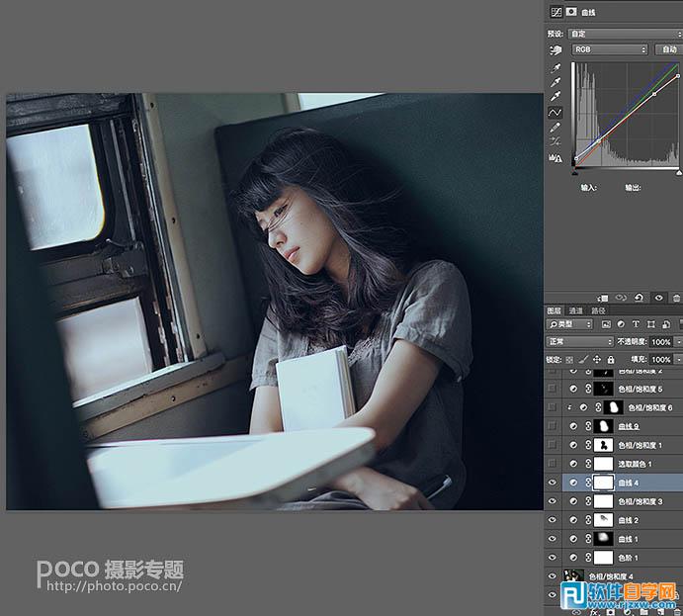The image size is (683, 616).
Task: Select the pencil draw-curve tool
Action: click(x=555, y=128)
